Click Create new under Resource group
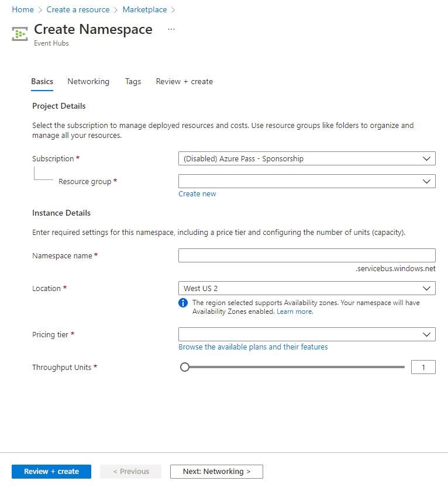This screenshot has width=448, height=488. pos(197,193)
